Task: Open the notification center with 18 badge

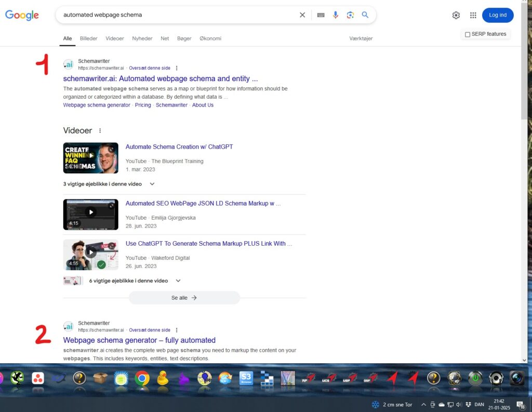Action: pos(520,405)
